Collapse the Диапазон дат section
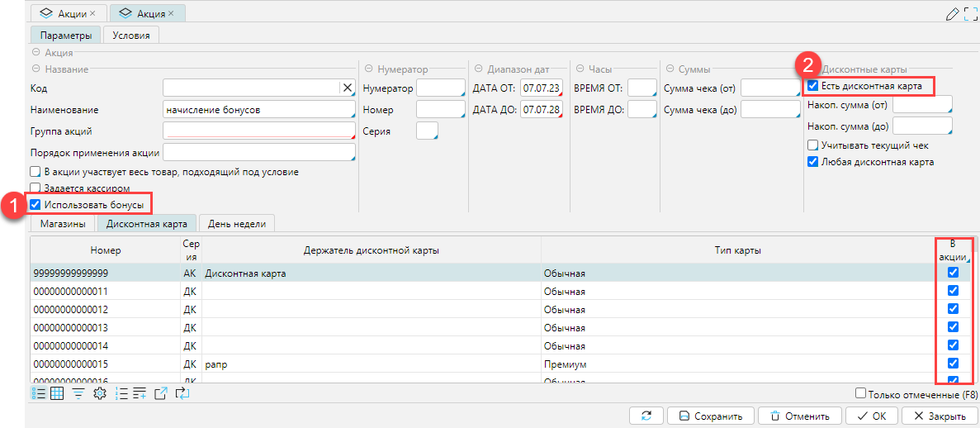980x428 pixels. [479, 69]
